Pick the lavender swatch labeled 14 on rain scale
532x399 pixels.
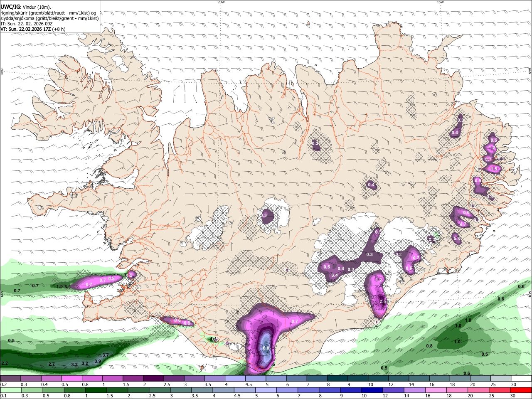coord(415,390)
